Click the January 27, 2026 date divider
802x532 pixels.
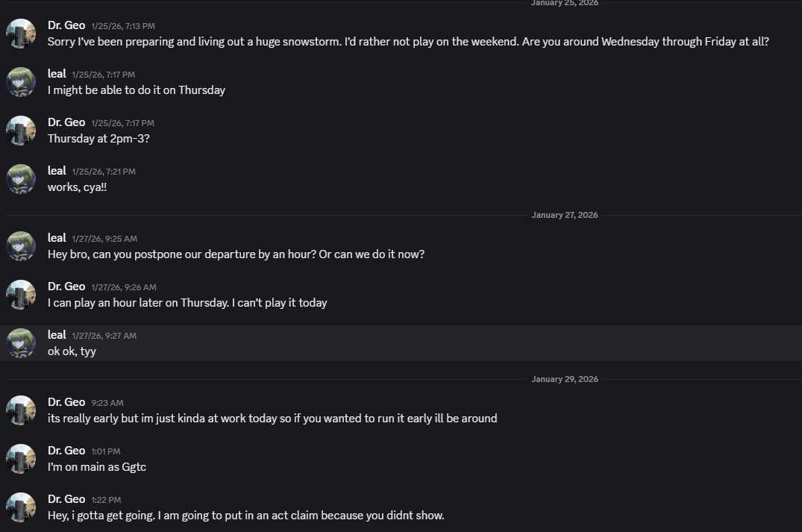565,215
